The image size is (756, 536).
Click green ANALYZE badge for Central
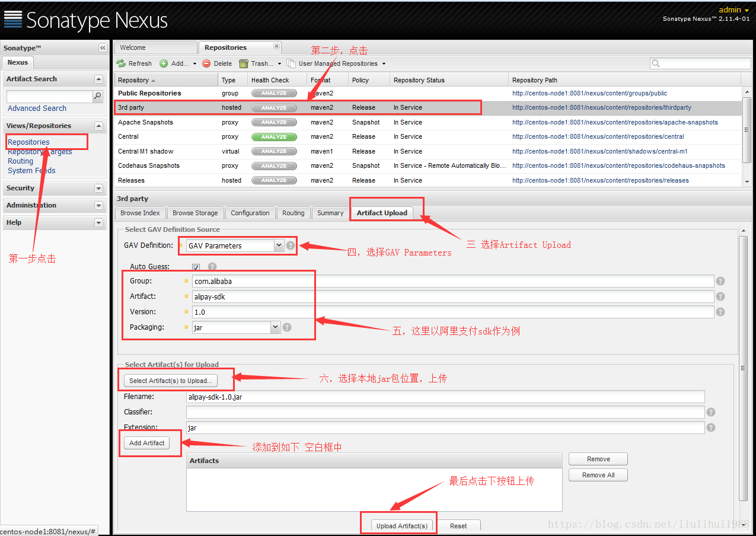click(274, 137)
